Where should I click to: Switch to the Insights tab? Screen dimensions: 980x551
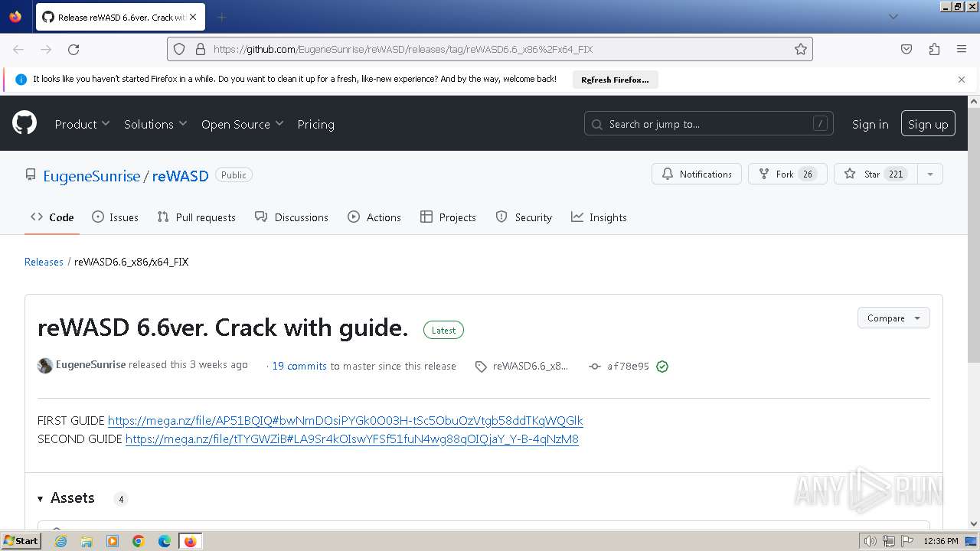tap(599, 217)
